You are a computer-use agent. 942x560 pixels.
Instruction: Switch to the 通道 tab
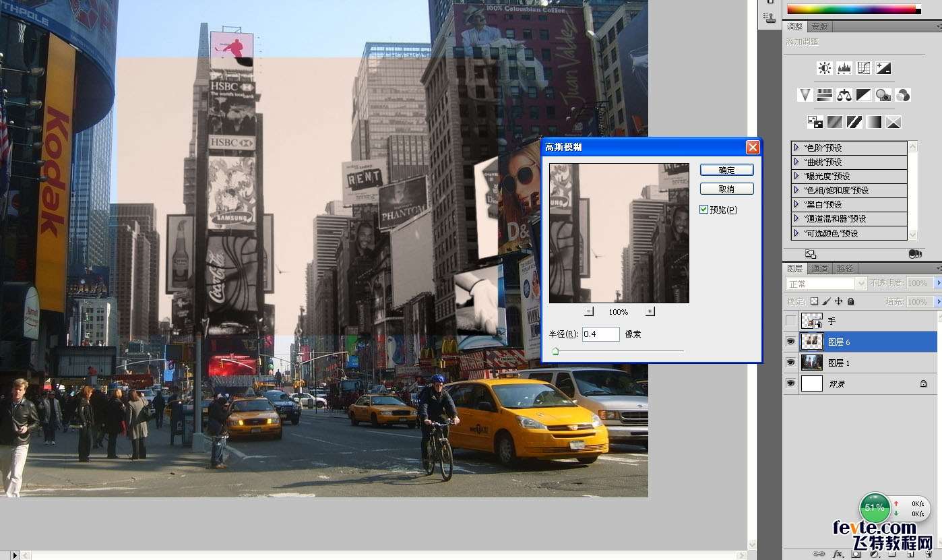(819, 268)
